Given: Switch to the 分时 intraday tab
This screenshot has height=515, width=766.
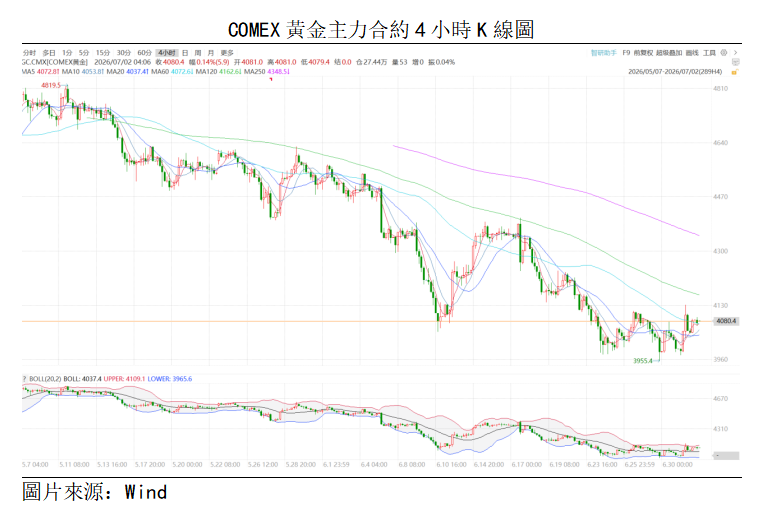Looking at the screenshot, I should tap(29, 52).
